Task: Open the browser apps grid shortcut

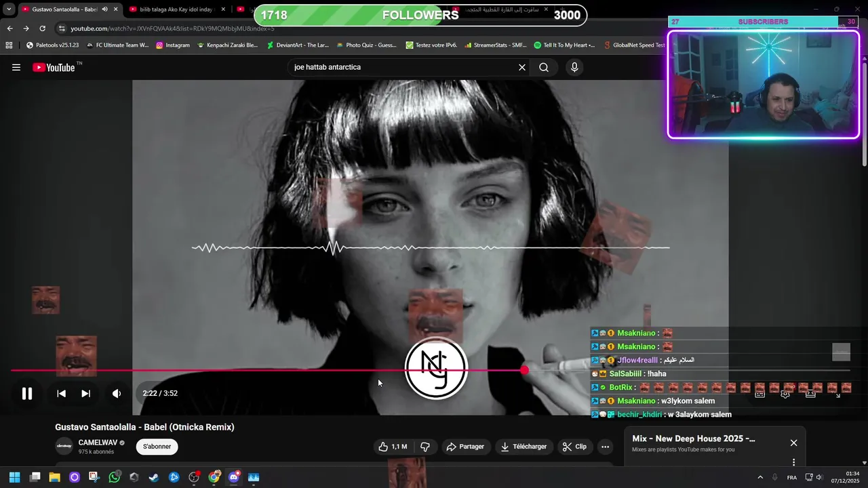Action: 9,45
